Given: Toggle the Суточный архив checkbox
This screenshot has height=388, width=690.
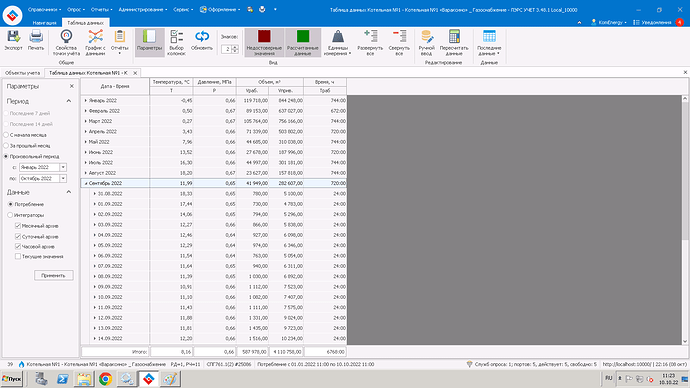Looking at the screenshot, I should pyautogui.click(x=18, y=236).
